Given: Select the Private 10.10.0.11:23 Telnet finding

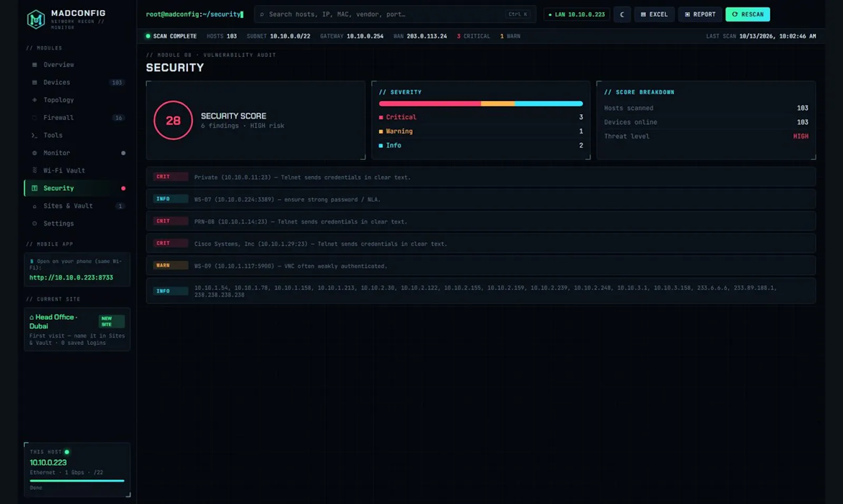Looking at the screenshot, I should (481, 177).
